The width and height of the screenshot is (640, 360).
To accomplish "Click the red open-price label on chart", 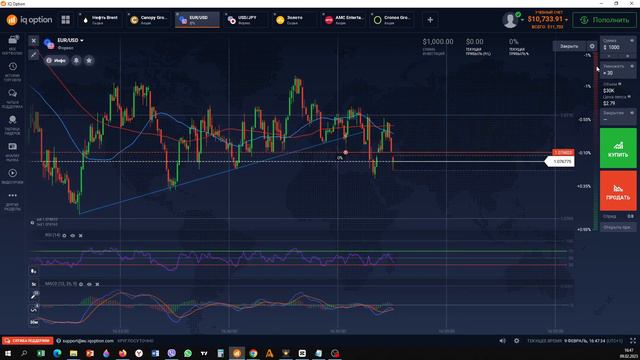I will tap(563, 152).
